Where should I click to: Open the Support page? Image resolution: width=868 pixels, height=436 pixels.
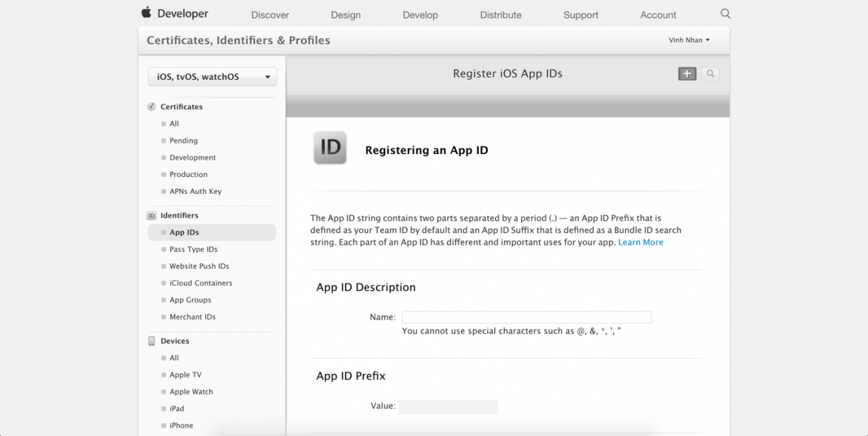580,14
